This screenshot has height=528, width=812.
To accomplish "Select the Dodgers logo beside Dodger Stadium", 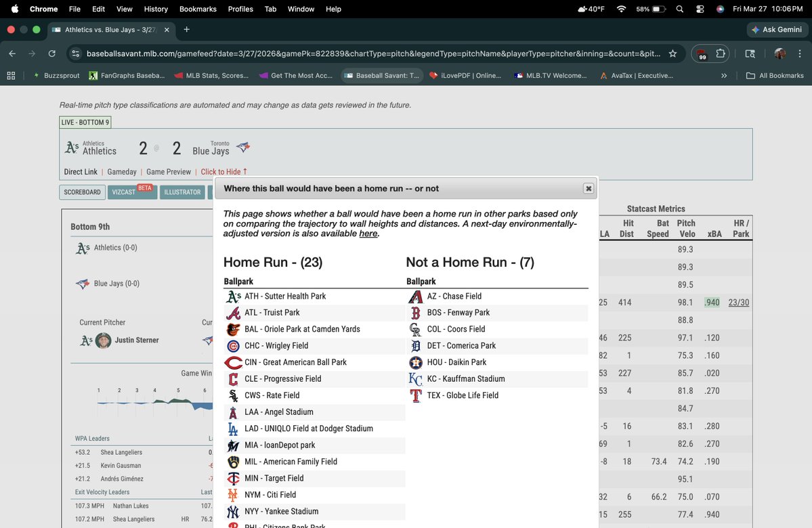I will coord(233,428).
